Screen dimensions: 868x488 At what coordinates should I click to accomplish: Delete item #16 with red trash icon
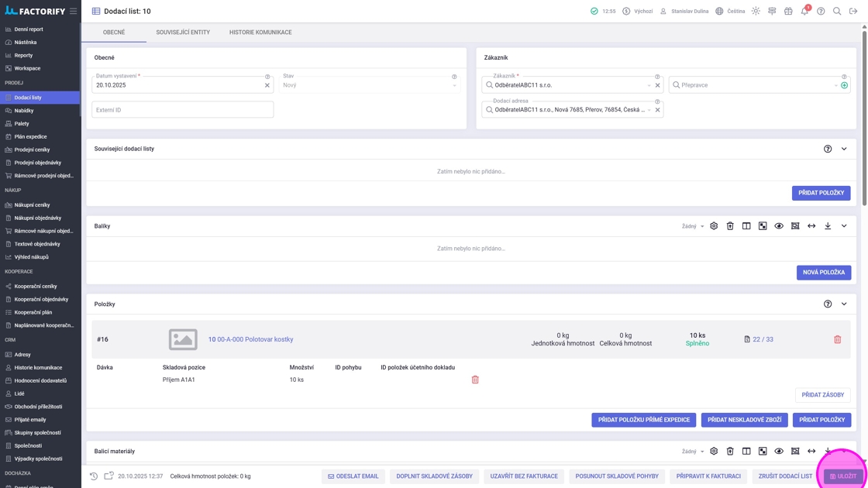(837, 339)
